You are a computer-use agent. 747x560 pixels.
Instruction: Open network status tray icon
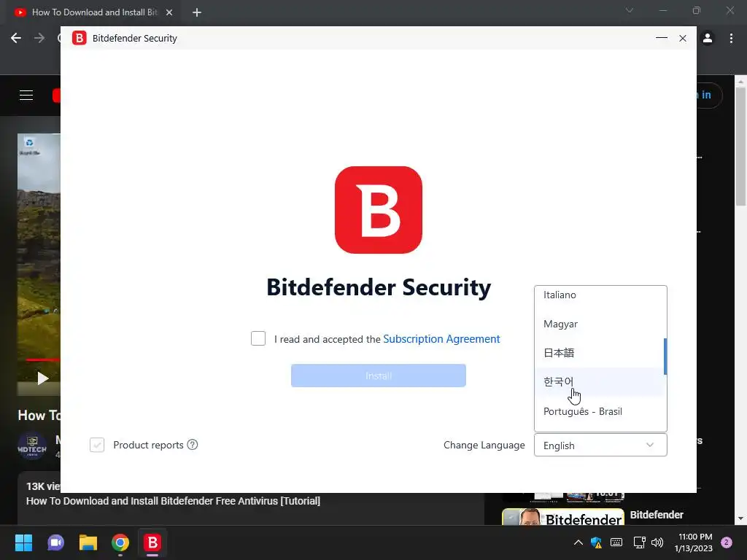[639, 542]
